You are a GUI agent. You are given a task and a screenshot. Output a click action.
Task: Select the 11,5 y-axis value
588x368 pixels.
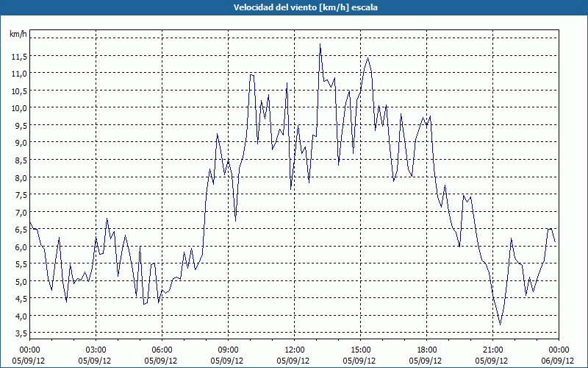coord(20,57)
